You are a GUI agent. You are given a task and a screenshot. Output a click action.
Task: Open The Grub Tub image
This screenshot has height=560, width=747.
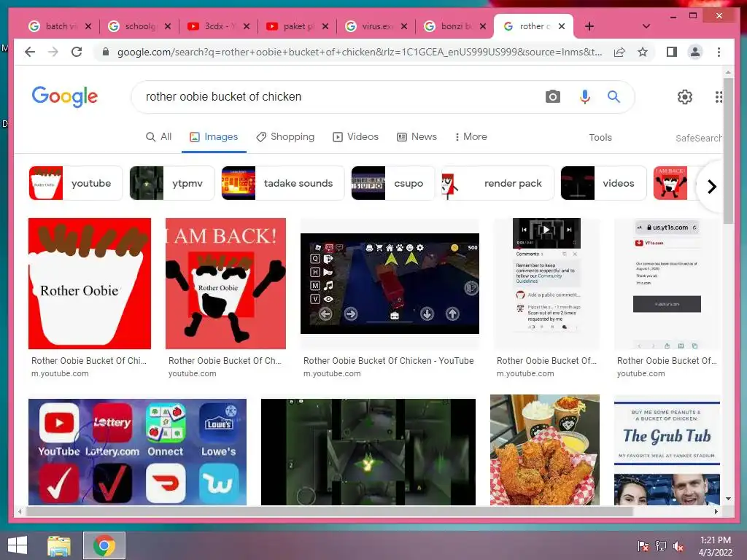pyautogui.click(x=667, y=450)
